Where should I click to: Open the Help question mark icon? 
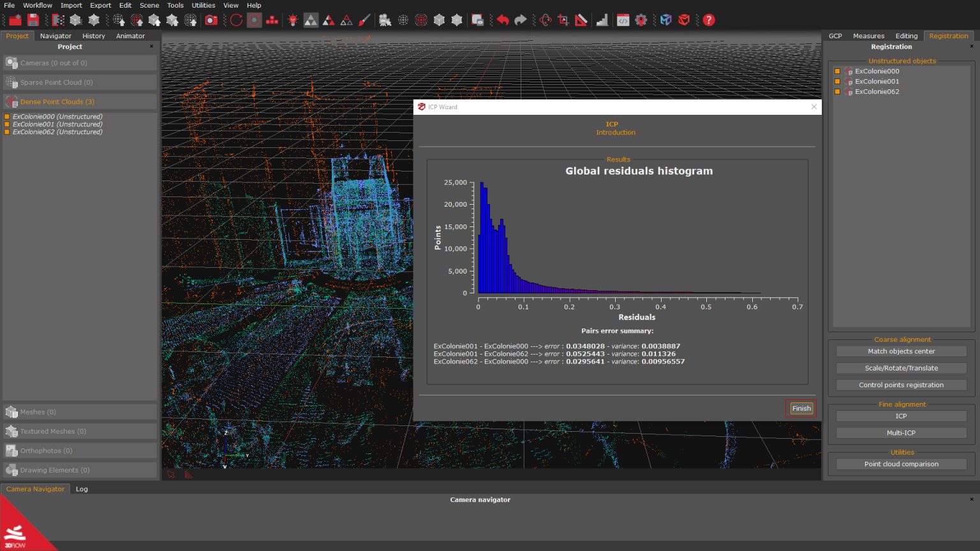[x=708, y=20]
